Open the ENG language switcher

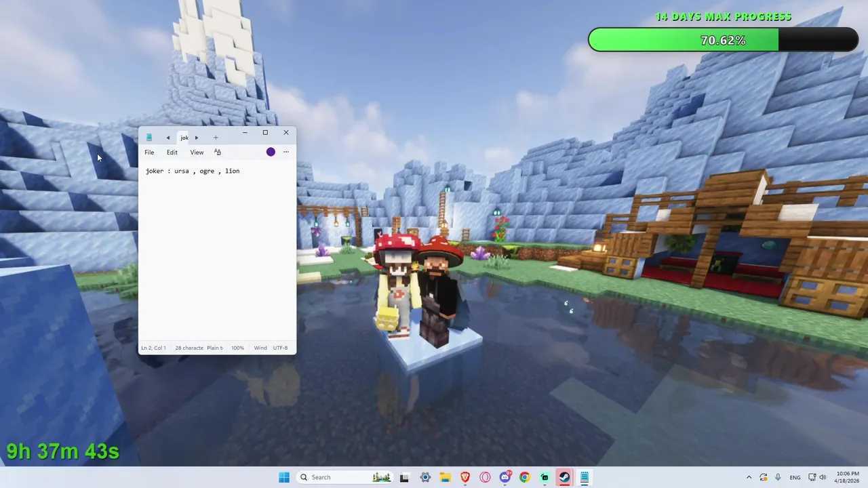coord(795,477)
